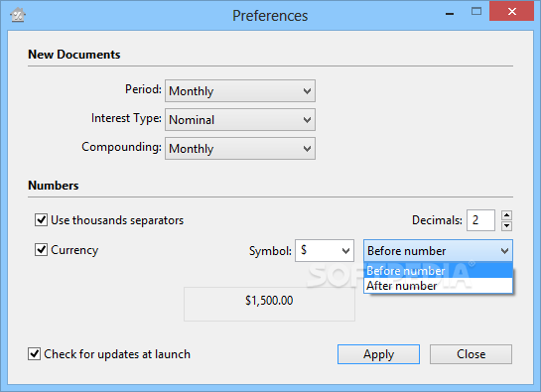Click the Preferences window title
Image resolution: width=541 pixels, height=392 pixels.
point(270,16)
